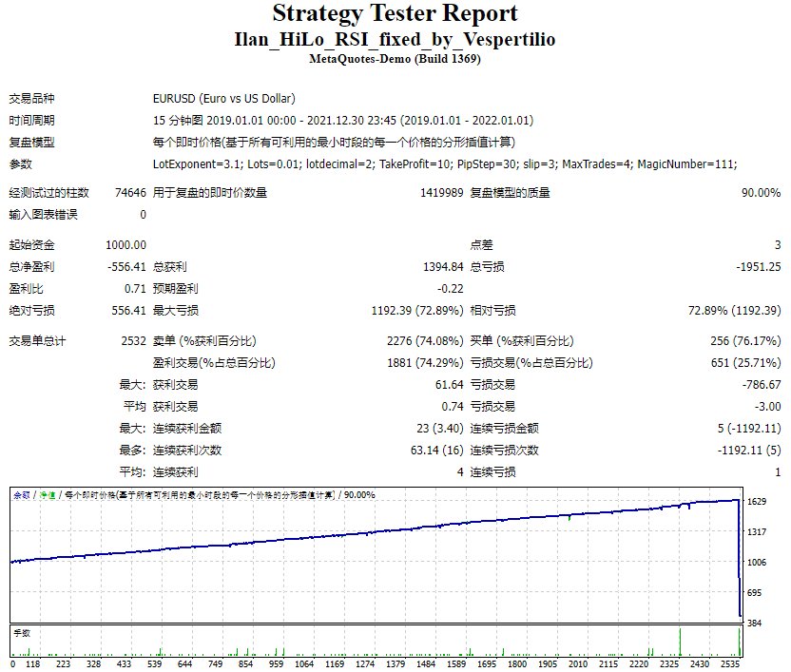Click loss trades value 651 (25.71%)

pyautogui.click(x=745, y=363)
